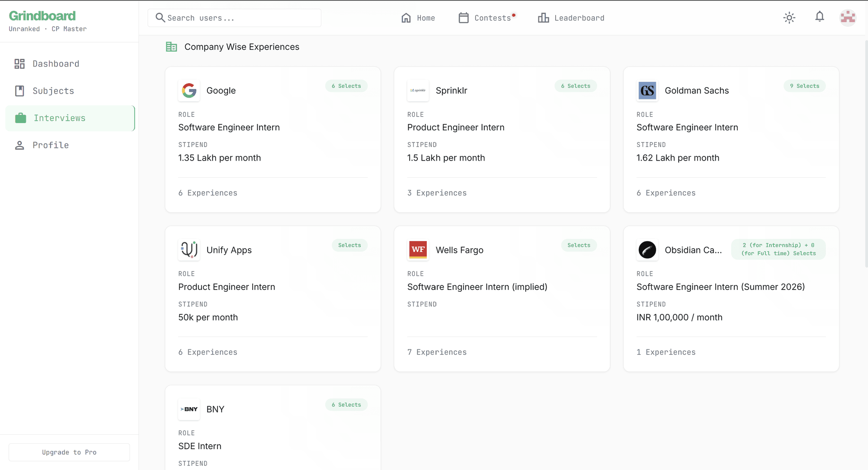Open the Profile person icon

[19, 145]
